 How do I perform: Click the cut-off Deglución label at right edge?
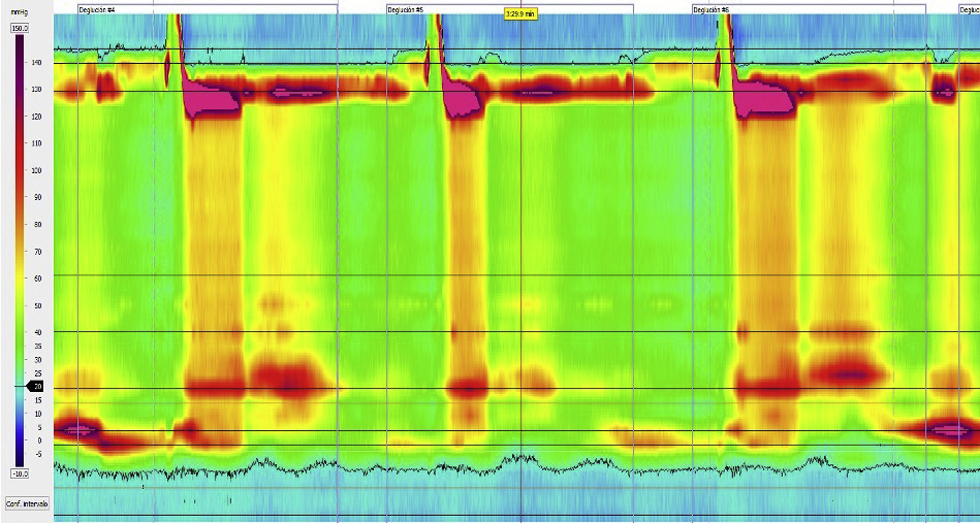pyautogui.click(x=969, y=10)
